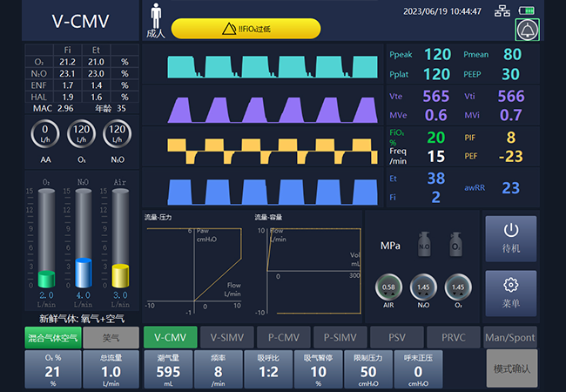Click the adult patient figure icon
Image resolution: width=566 pixels, height=392 pixels.
point(156,19)
